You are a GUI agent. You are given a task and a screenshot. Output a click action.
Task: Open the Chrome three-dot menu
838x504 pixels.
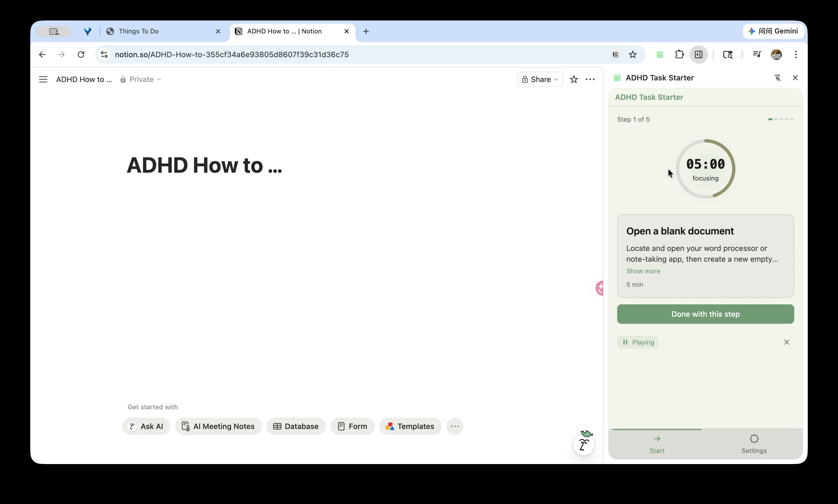coord(796,55)
